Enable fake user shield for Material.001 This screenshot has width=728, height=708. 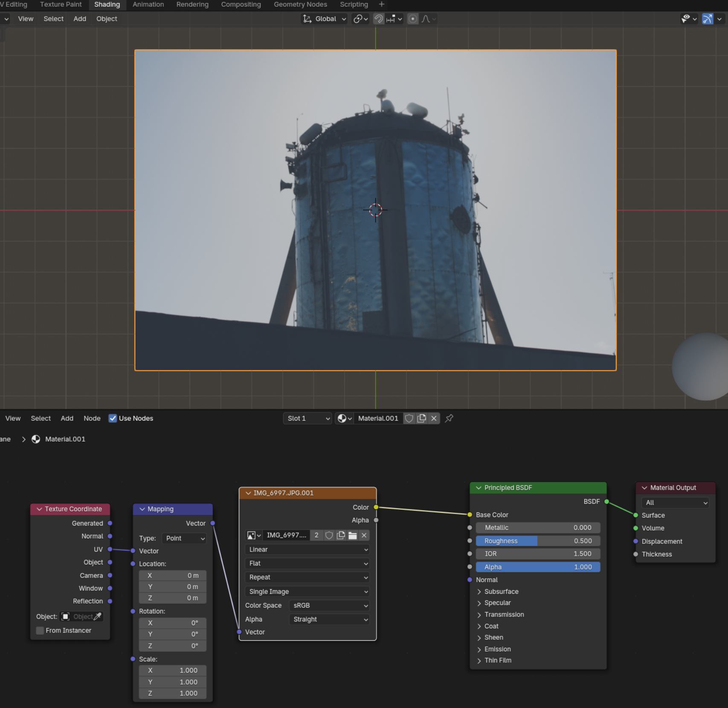coord(409,418)
